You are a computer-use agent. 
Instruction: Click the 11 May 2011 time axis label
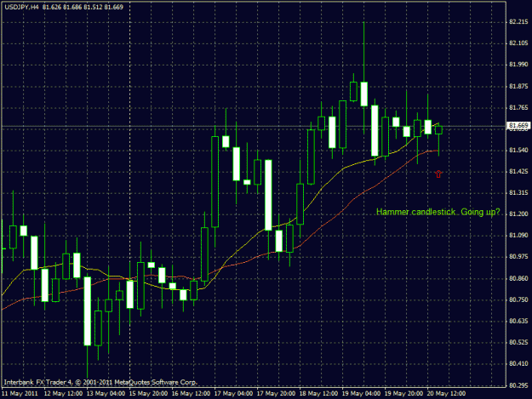(20, 394)
